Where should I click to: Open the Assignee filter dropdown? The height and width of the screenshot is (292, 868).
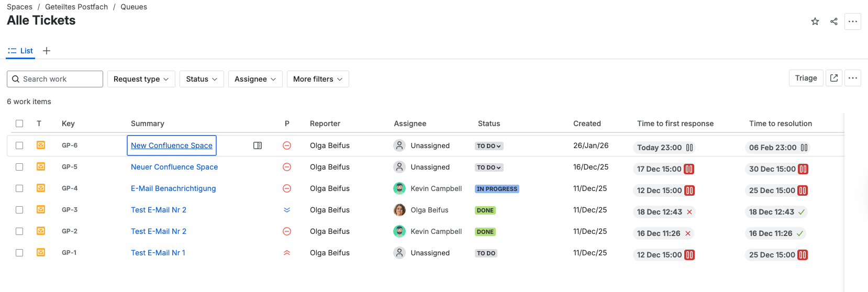tap(255, 79)
